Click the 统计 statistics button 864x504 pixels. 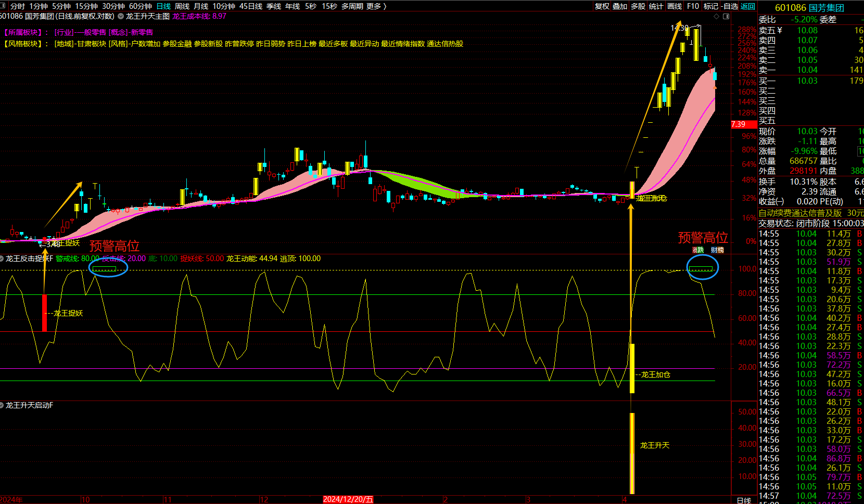point(656,6)
